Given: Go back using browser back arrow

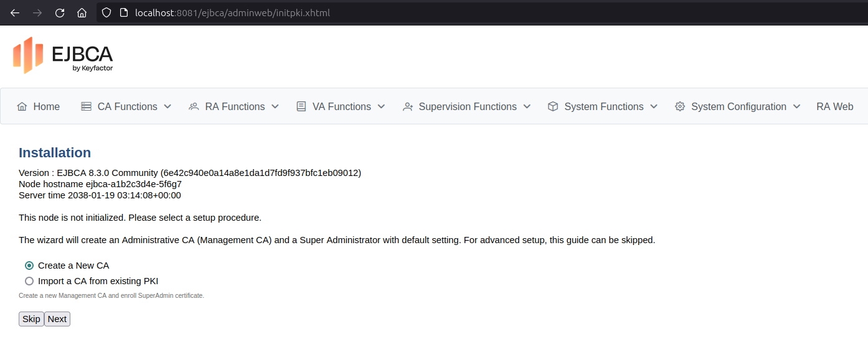Looking at the screenshot, I should pos(15,13).
